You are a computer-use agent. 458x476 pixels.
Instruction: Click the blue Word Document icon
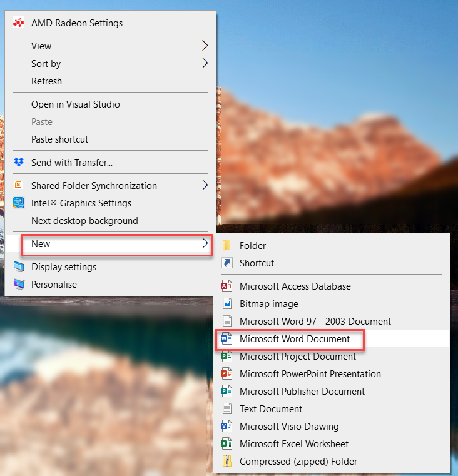point(226,338)
